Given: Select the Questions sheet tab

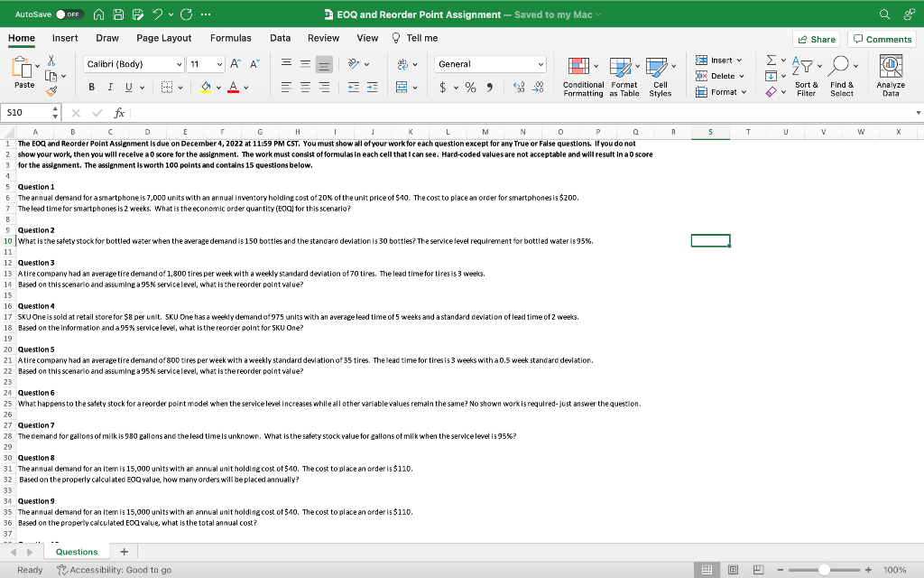Looking at the screenshot, I should (77, 552).
